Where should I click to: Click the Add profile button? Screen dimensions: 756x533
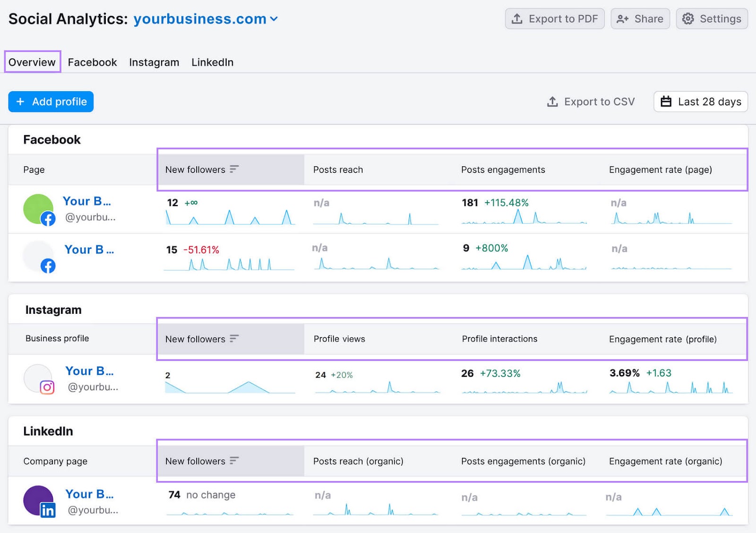(x=51, y=101)
